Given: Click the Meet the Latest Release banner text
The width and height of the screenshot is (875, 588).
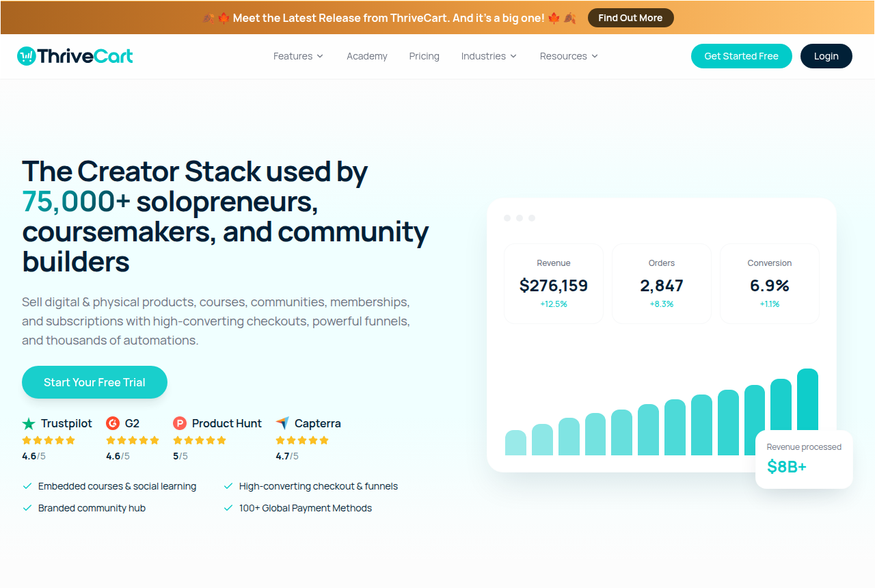Looking at the screenshot, I should point(389,18).
